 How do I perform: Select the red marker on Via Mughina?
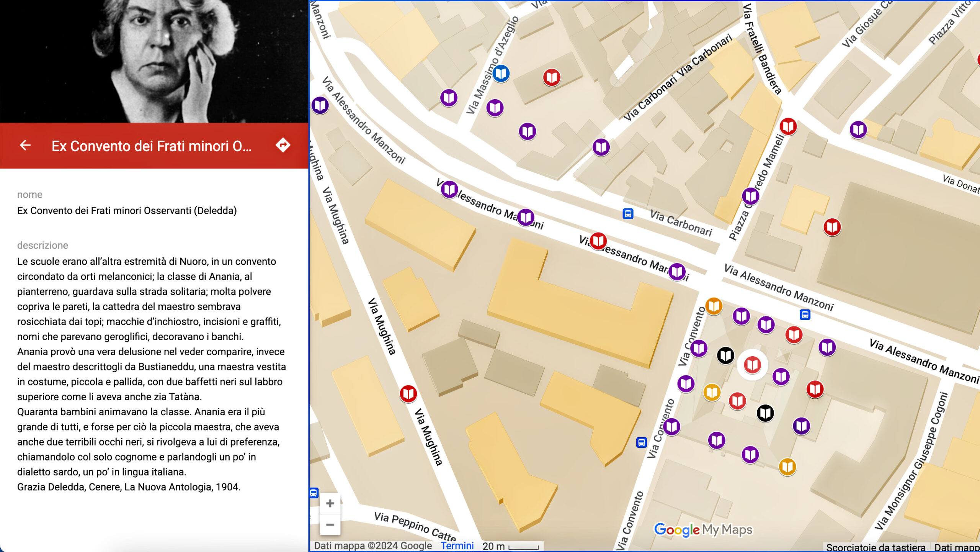pyautogui.click(x=408, y=393)
